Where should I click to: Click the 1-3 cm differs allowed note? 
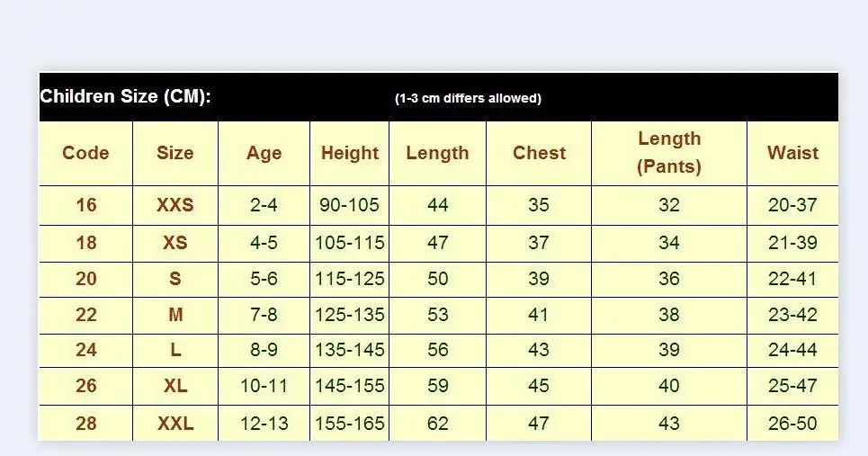coord(468,98)
